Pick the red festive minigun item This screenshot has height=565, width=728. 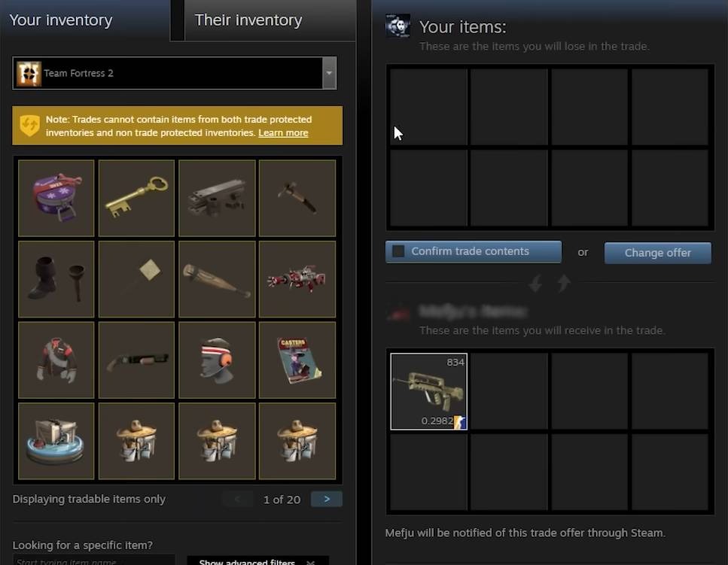pos(297,279)
